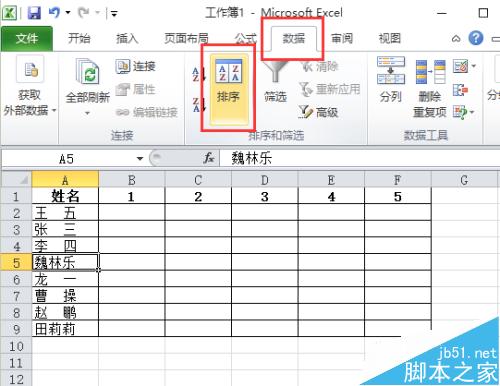Click cell containing 赵 鹏
This screenshot has height=386, width=500.
tap(65, 313)
